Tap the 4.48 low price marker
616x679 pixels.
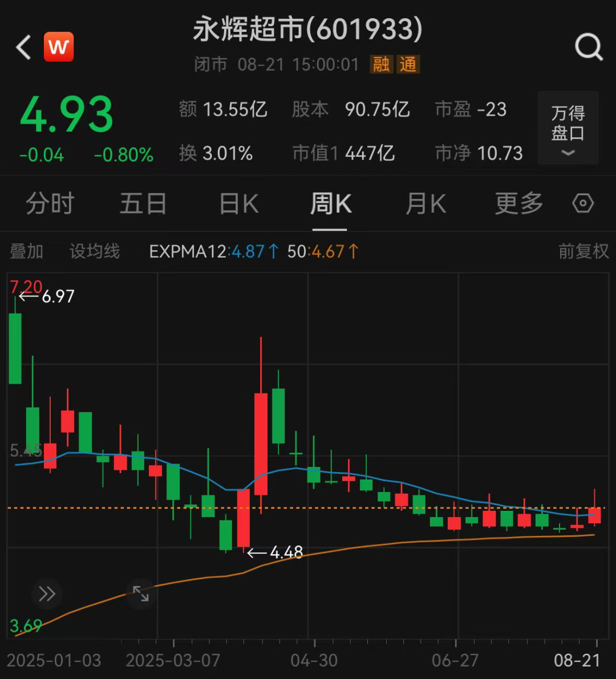click(x=286, y=552)
